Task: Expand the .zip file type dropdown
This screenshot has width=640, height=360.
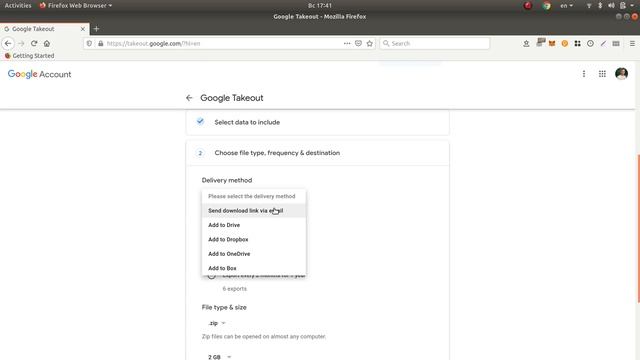Action: (217, 323)
